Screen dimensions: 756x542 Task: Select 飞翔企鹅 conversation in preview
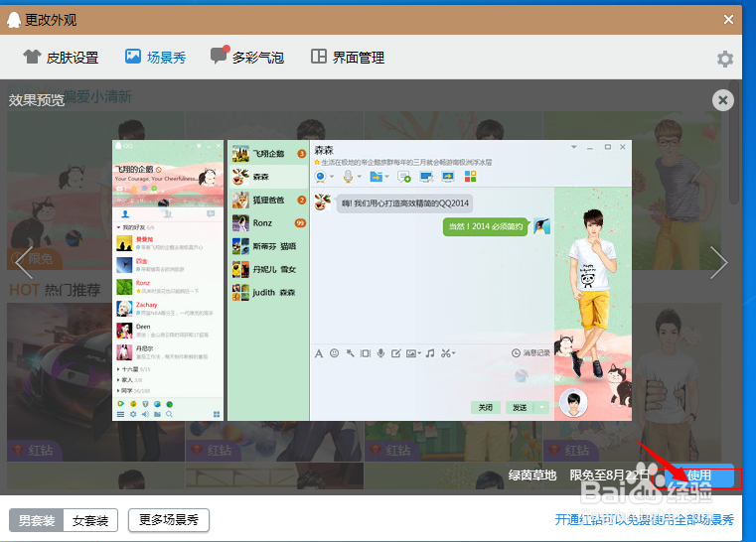[268, 154]
